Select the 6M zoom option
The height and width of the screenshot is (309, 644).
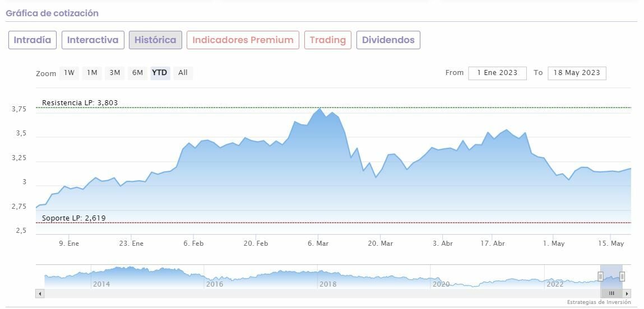coord(137,73)
